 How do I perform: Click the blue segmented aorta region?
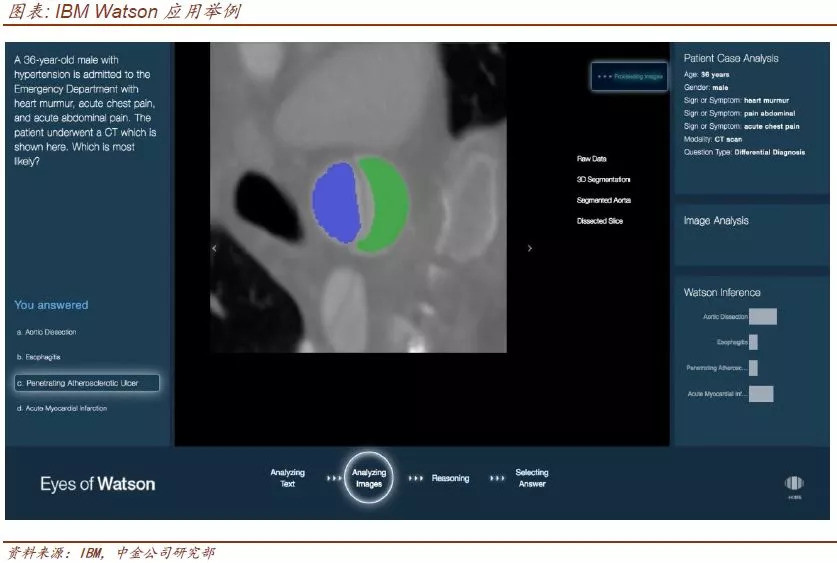pos(335,203)
